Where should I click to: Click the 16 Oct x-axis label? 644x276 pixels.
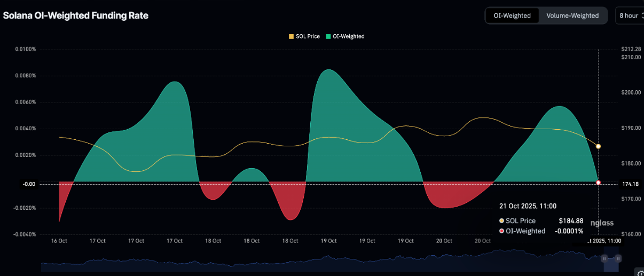(x=59, y=241)
